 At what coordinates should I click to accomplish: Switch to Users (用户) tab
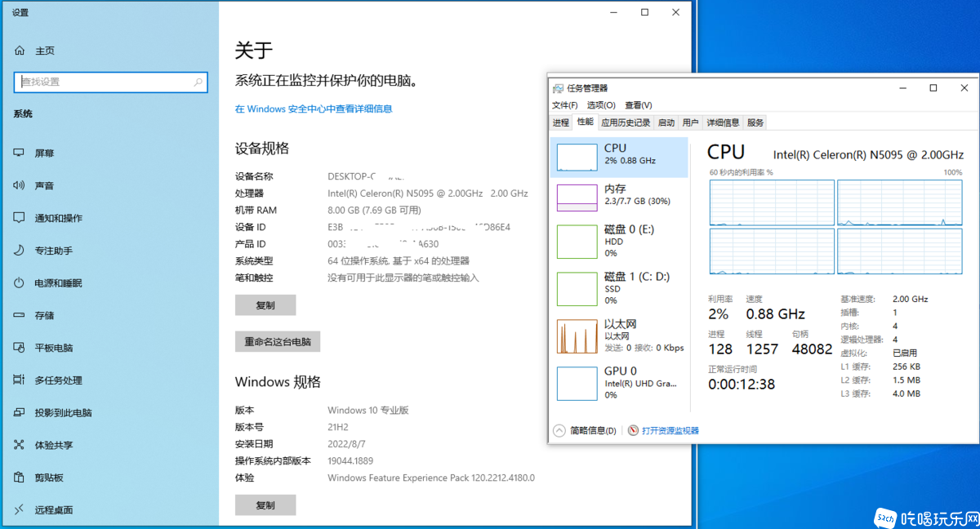(x=690, y=122)
